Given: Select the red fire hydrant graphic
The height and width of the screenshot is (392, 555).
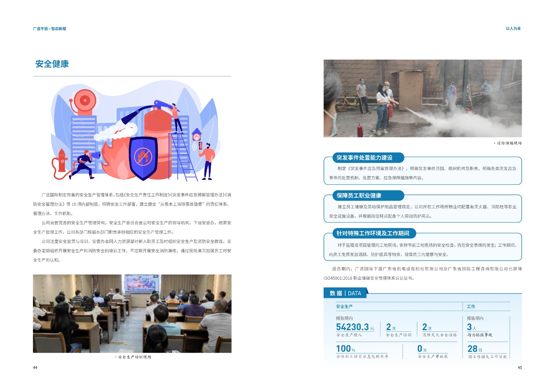Looking at the screenshot, I should (x=62, y=160).
